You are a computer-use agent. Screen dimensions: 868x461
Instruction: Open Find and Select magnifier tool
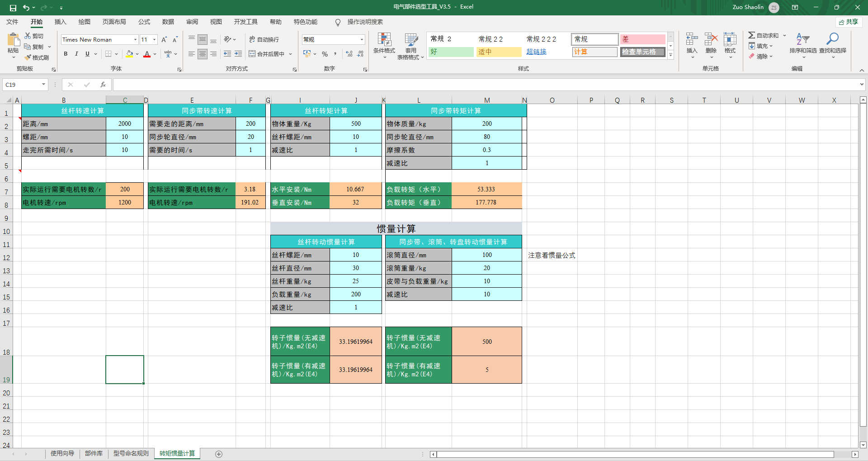pos(832,39)
